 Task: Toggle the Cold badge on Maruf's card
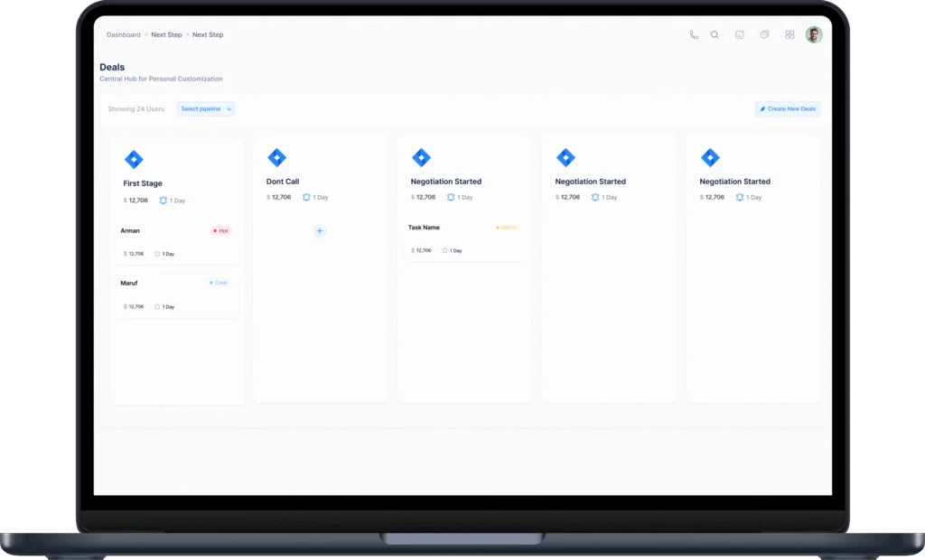[217, 283]
